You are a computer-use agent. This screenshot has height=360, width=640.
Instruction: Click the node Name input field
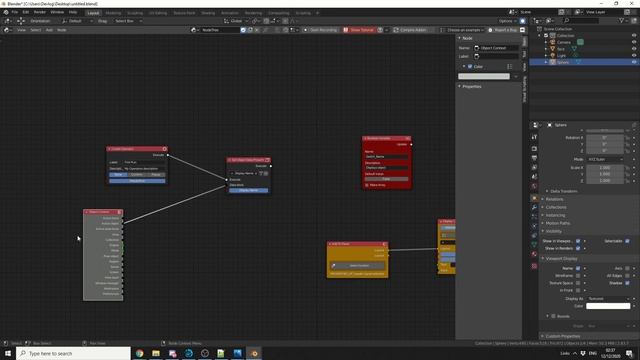(496, 48)
